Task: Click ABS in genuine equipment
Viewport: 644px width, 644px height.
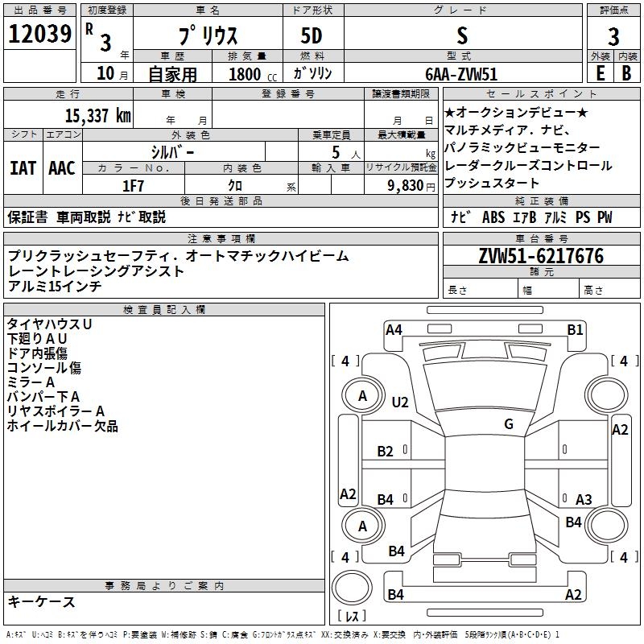Action: (x=493, y=217)
